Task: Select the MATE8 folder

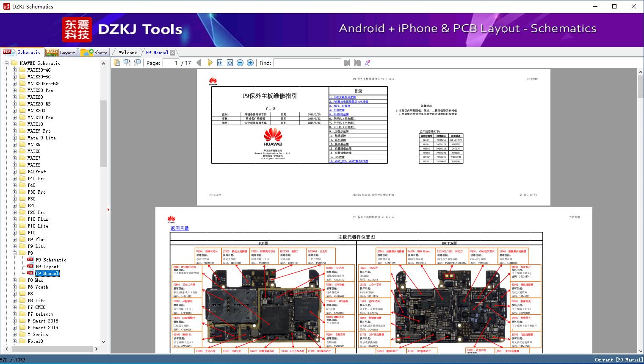Action: click(x=34, y=151)
